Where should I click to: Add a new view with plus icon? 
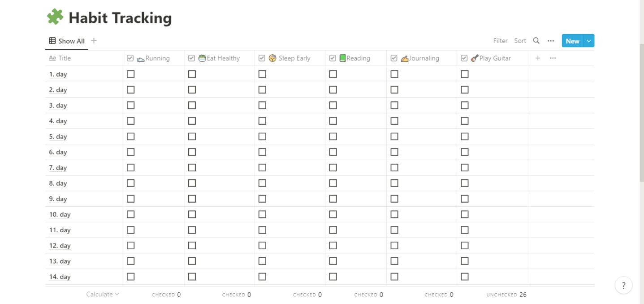[94, 41]
